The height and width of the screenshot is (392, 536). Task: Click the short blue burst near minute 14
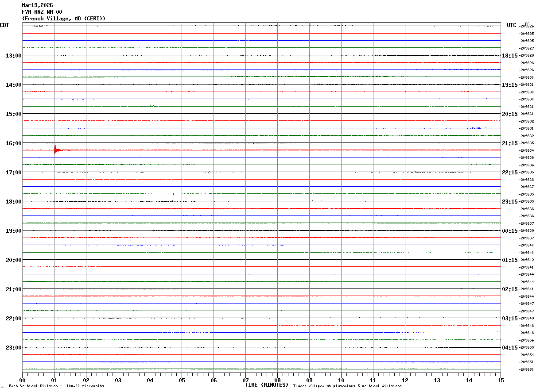[x=476, y=128]
